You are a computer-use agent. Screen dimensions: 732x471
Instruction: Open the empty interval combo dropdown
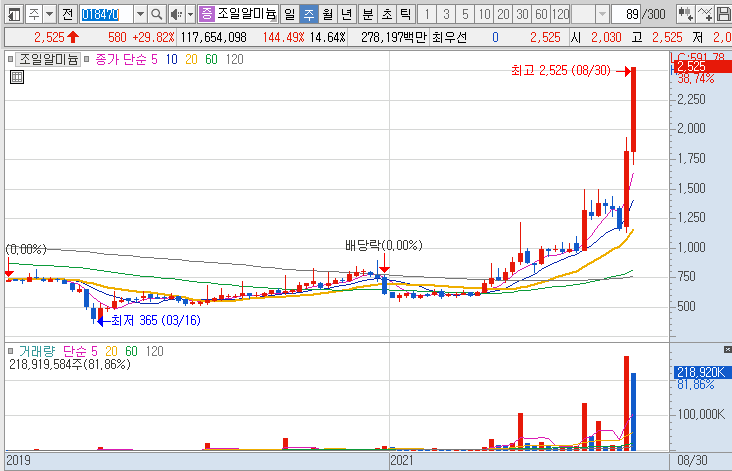coord(602,14)
